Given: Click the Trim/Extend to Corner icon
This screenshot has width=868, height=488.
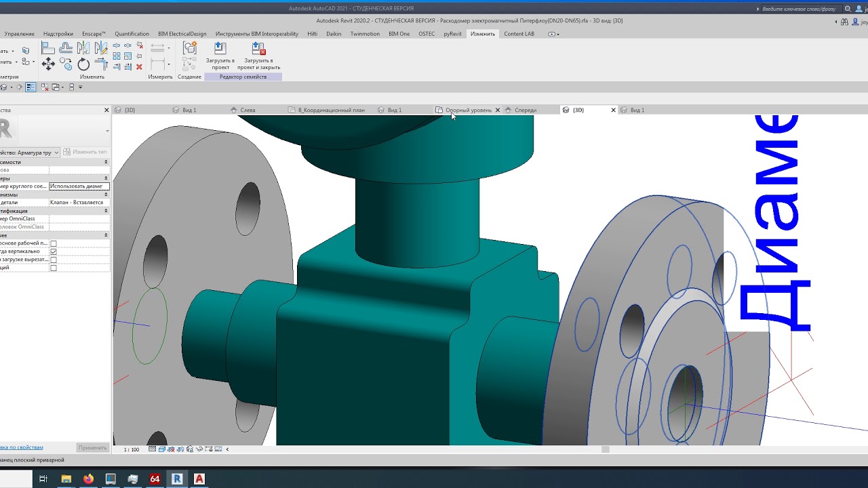Looking at the screenshot, I should click(x=101, y=64).
